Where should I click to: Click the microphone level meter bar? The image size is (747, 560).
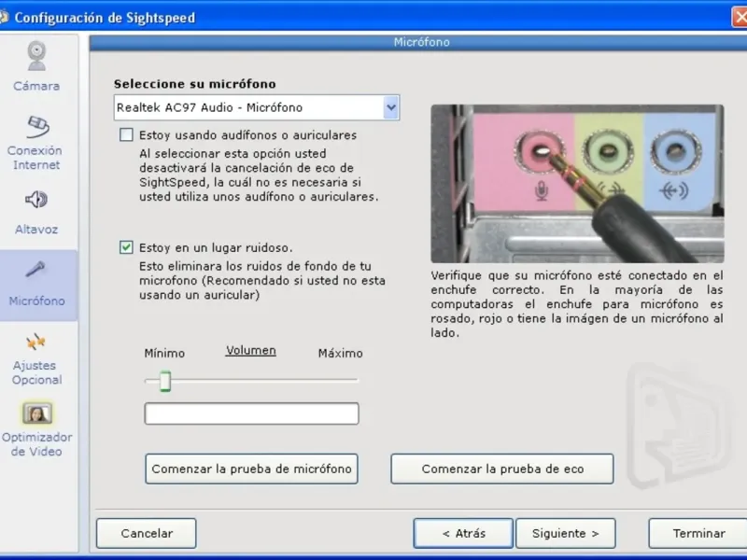(251, 413)
